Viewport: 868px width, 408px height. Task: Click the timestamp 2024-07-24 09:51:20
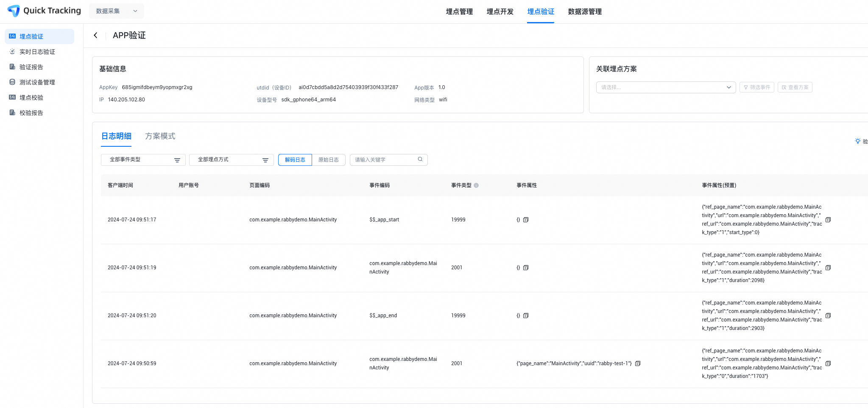click(132, 316)
